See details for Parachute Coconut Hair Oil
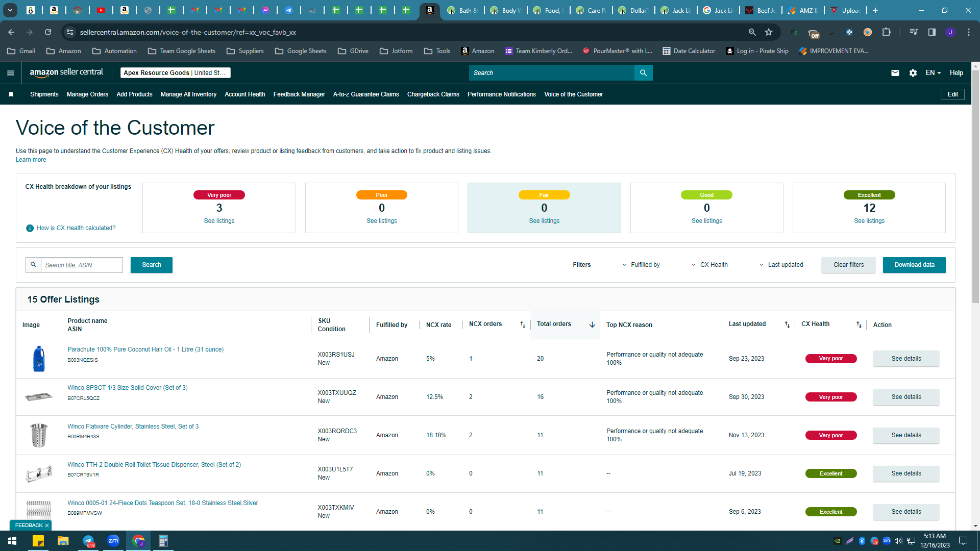This screenshot has width=980, height=551. click(906, 359)
